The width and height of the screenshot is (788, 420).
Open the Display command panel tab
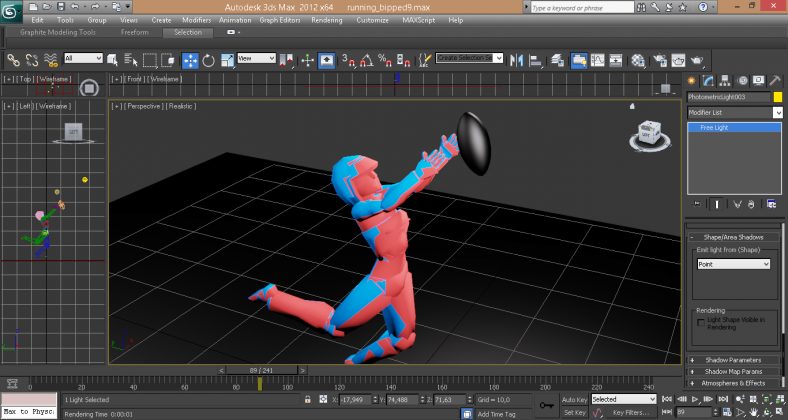[758, 80]
